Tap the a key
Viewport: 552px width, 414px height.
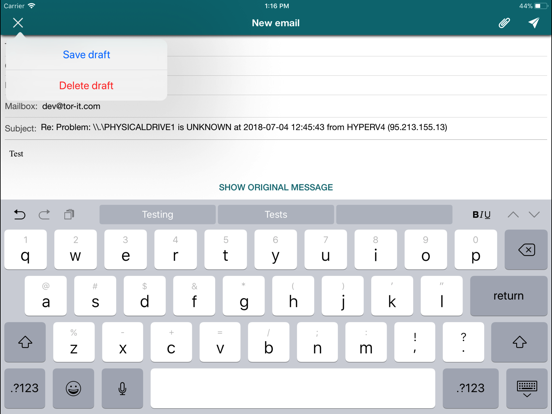(46, 296)
